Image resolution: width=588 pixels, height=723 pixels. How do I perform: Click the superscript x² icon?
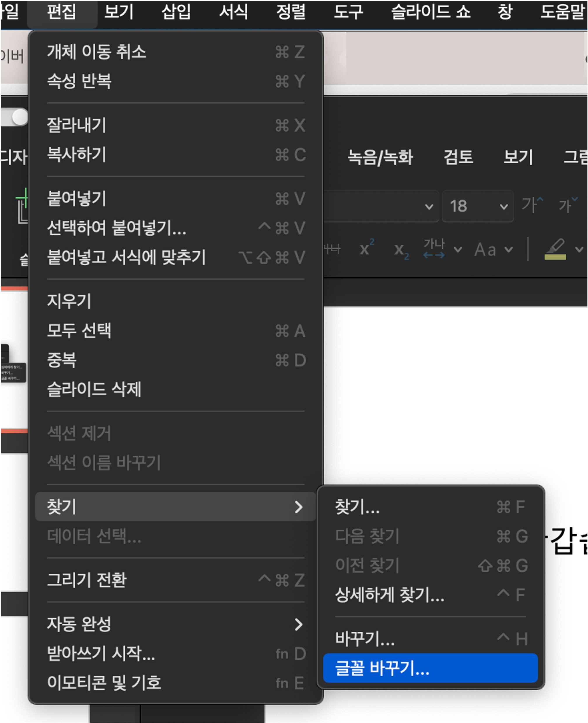click(x=367, y=249)
